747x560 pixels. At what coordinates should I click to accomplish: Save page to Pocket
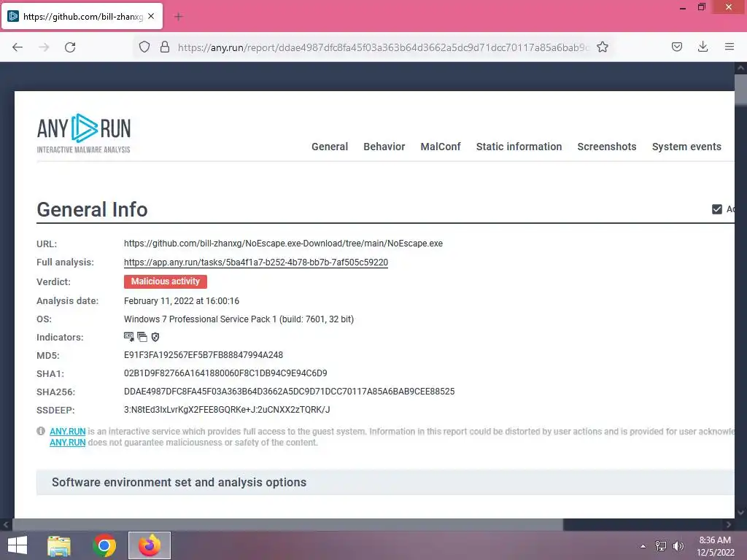pos(676,47)
